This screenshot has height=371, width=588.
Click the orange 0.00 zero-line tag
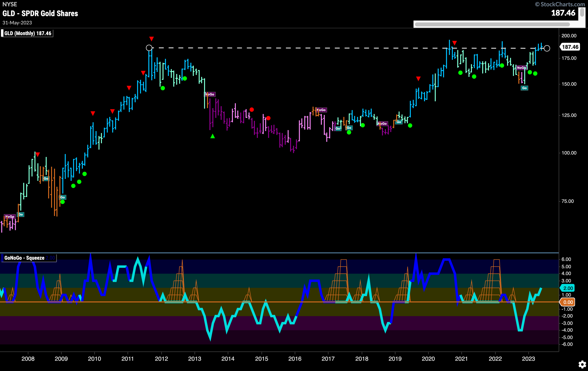point(567,302)
